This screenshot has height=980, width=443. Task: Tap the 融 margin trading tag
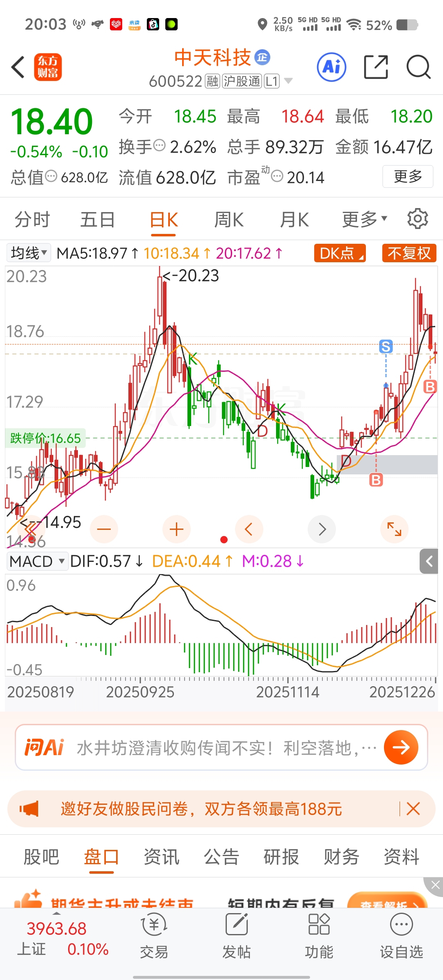click(212, 81)
